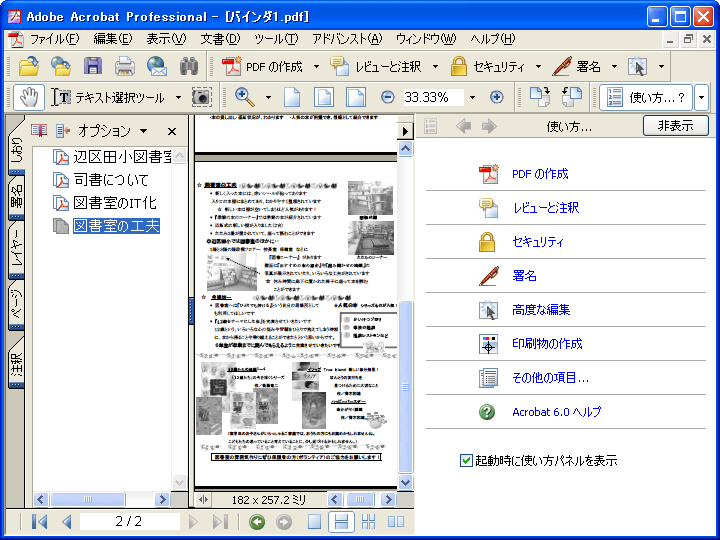
Task: Go to last page
Action: [220, 522]
